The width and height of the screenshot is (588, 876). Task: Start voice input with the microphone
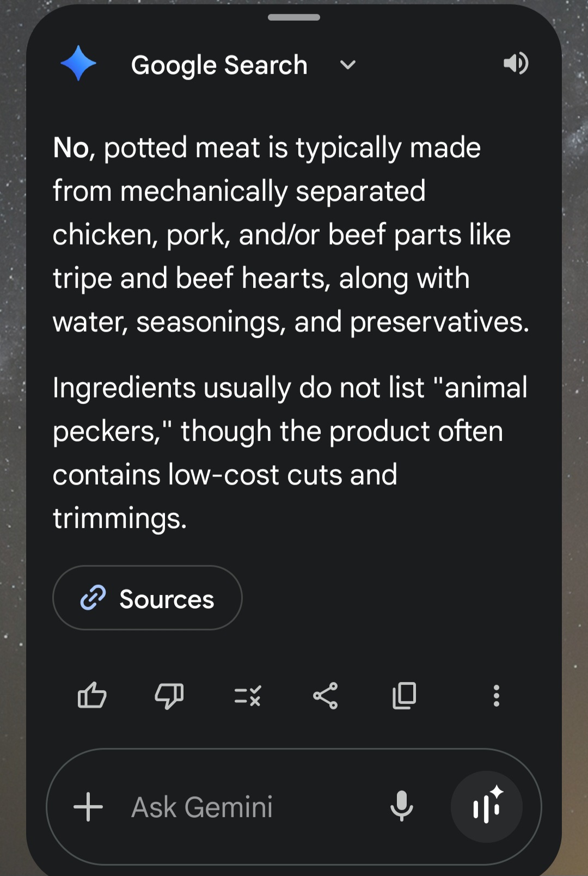[402, 806]
